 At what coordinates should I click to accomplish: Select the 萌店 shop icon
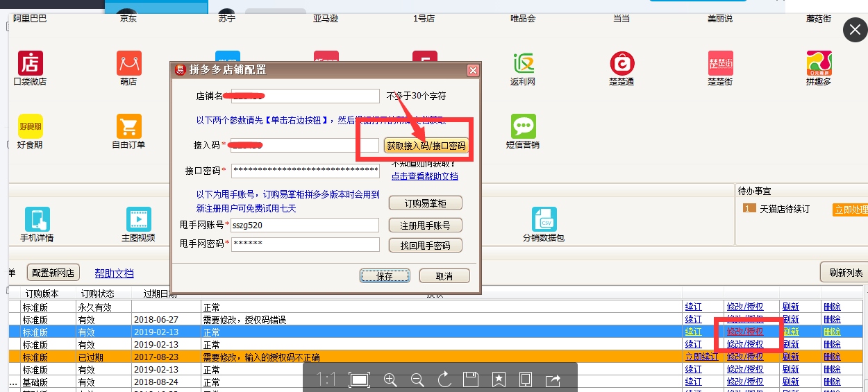click(x=129, y=63)
